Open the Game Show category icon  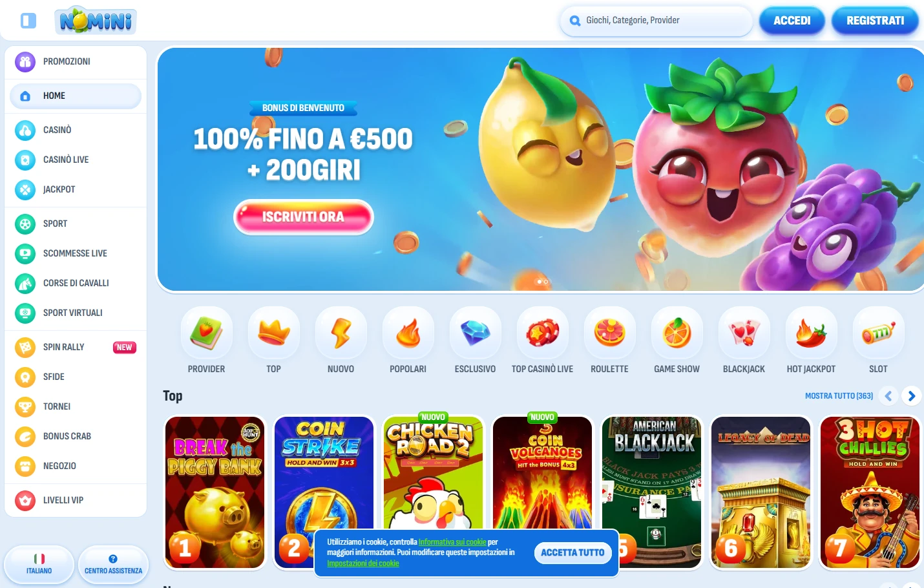click(677, 333)
